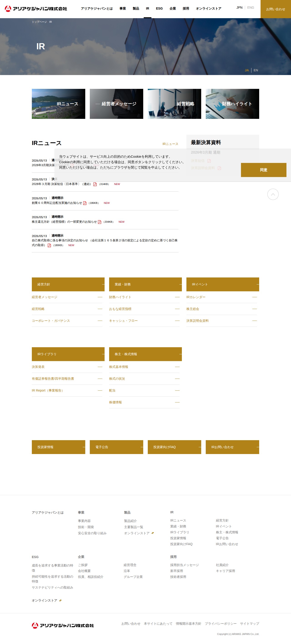291x644 pixels.
Task: Click the Ariake Japan logo in header
Action: (36, 9)
